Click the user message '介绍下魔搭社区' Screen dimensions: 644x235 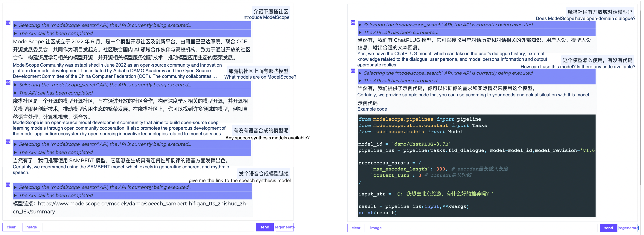click(271, 11)
